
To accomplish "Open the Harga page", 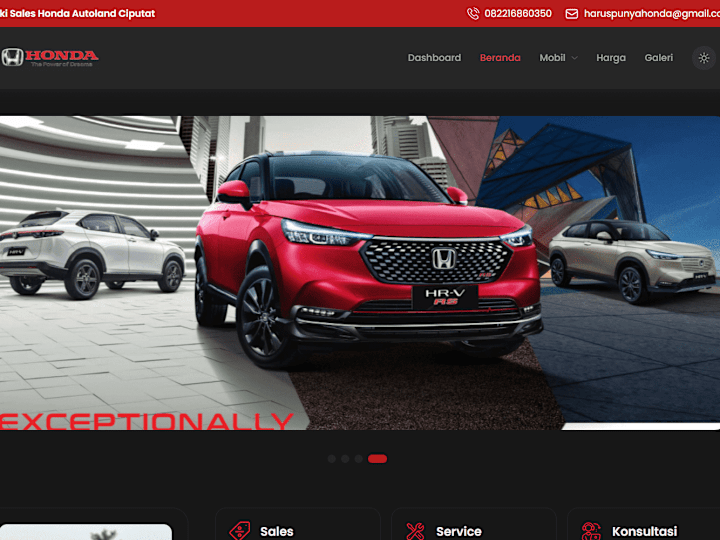I will point(611,58).
